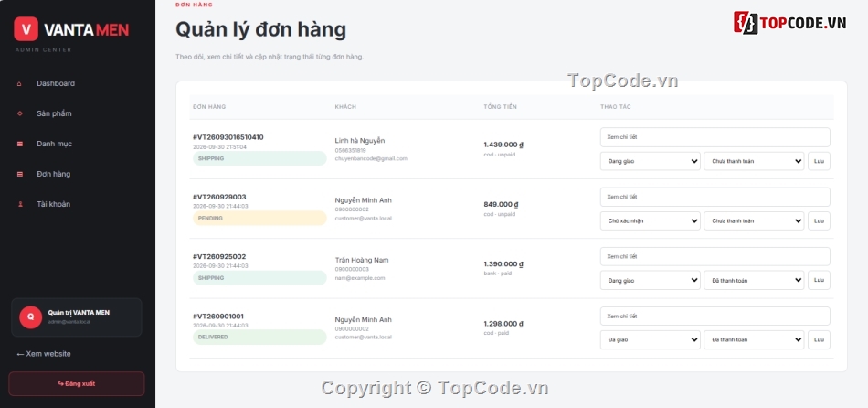This screenshot has width=868, height=408.
Task: Click total amount 1.390.000 đ
Action: point(503,264)
